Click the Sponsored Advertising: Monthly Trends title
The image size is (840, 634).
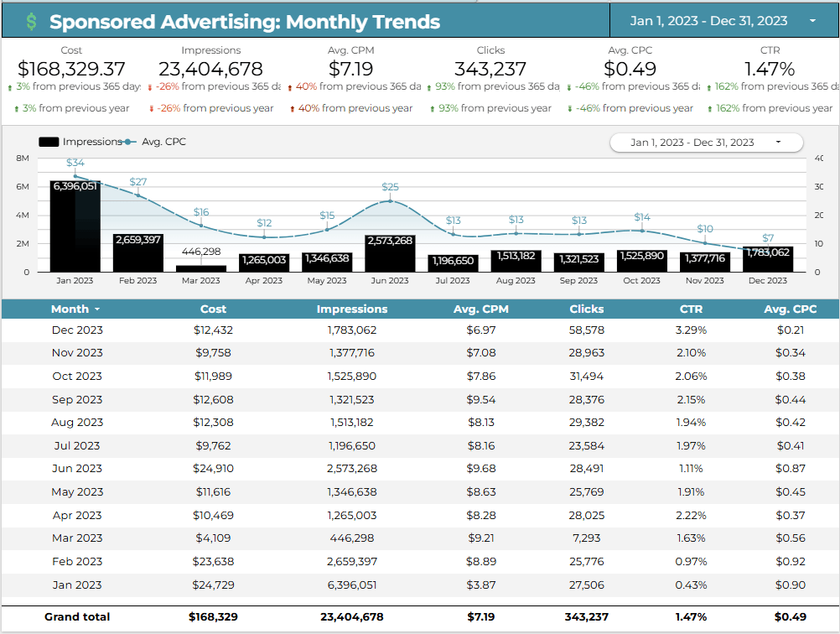pos(245,22)
